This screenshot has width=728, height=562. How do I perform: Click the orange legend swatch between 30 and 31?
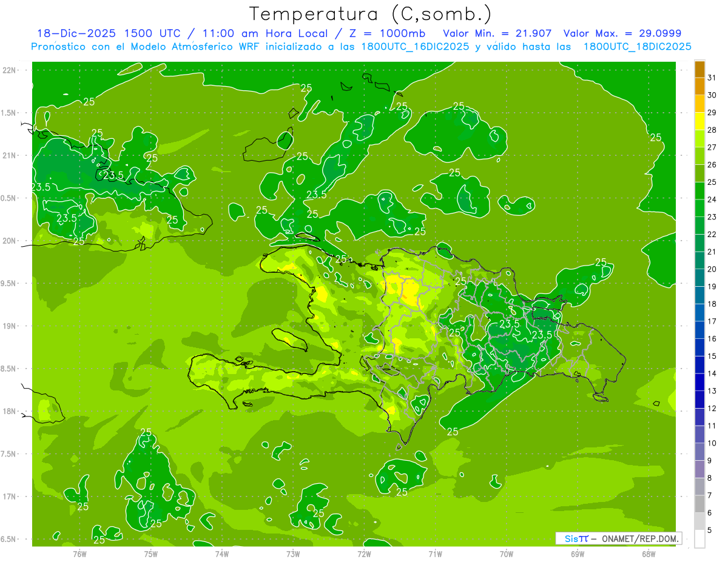click(x=699, y=87)
